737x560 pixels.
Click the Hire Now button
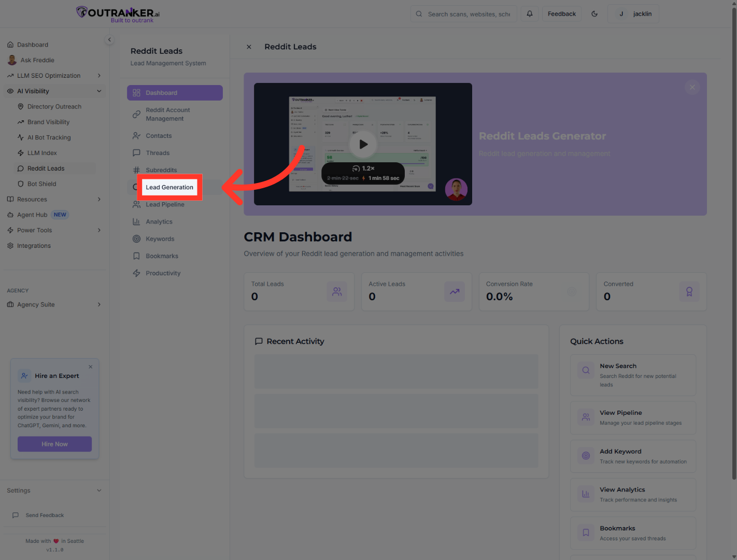pos(54,444)
